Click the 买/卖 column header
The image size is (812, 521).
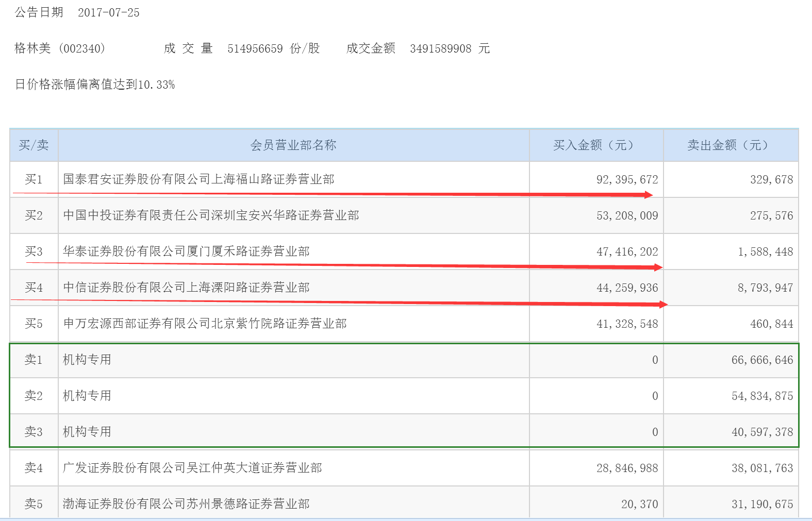(34, 145)
